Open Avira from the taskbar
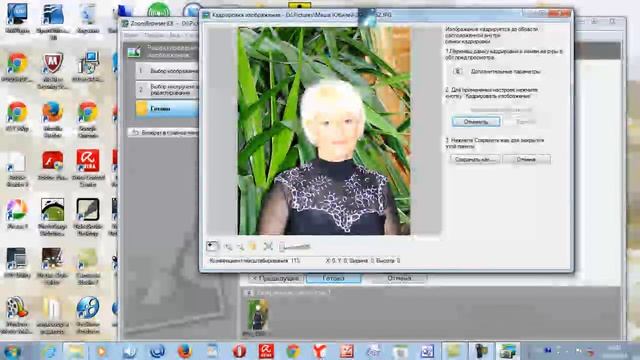 point(266,351)
